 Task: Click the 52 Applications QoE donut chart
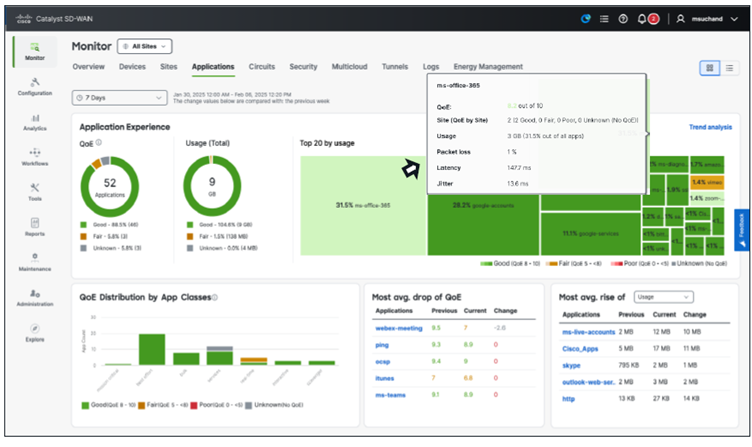click(110, 187)
